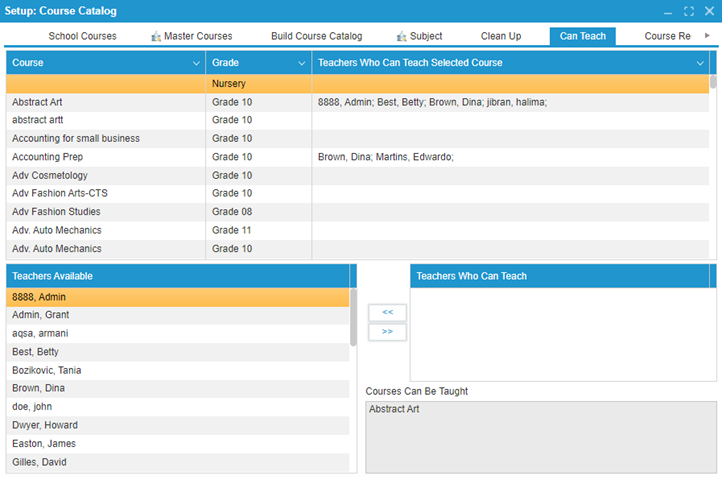Screen dimensions: 722x480
Task: Switch to the School Courses tab
Action: pos(82,36)
